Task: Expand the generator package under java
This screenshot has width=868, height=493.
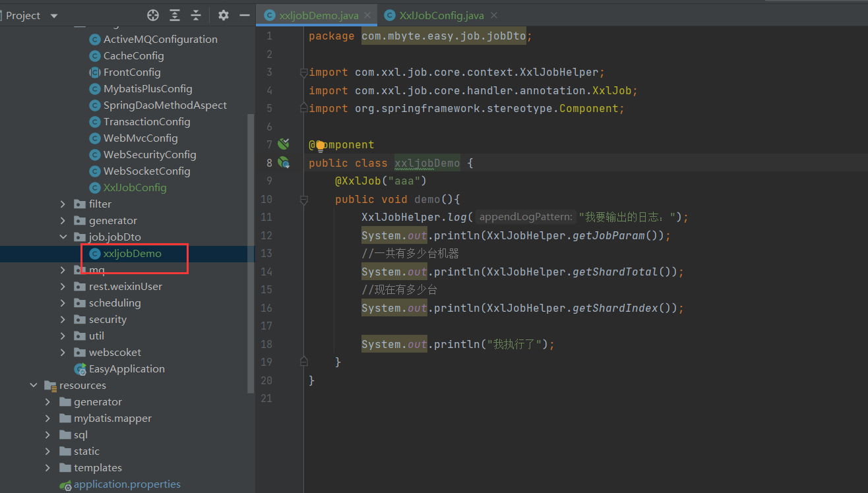Action: coord(63,221)
